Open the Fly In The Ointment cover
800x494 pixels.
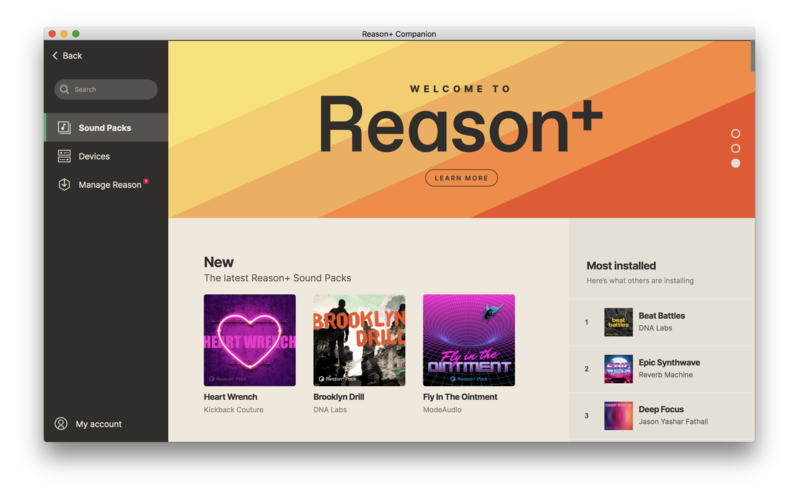point(469,340)
